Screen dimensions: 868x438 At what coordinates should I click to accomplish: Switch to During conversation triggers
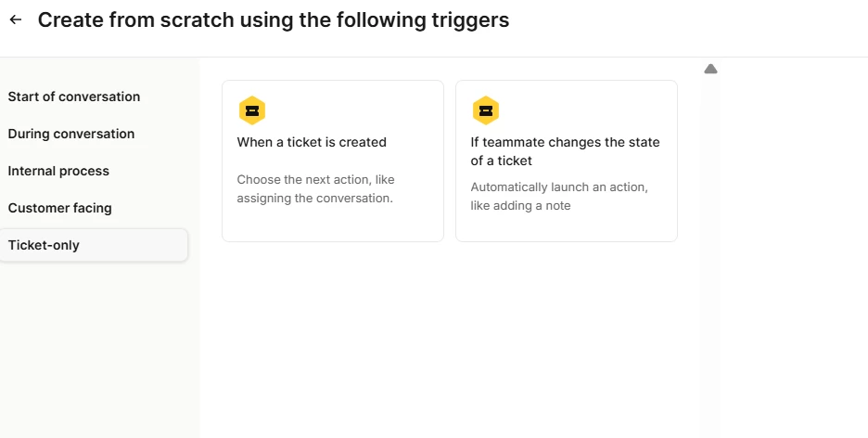click(70, 134)
